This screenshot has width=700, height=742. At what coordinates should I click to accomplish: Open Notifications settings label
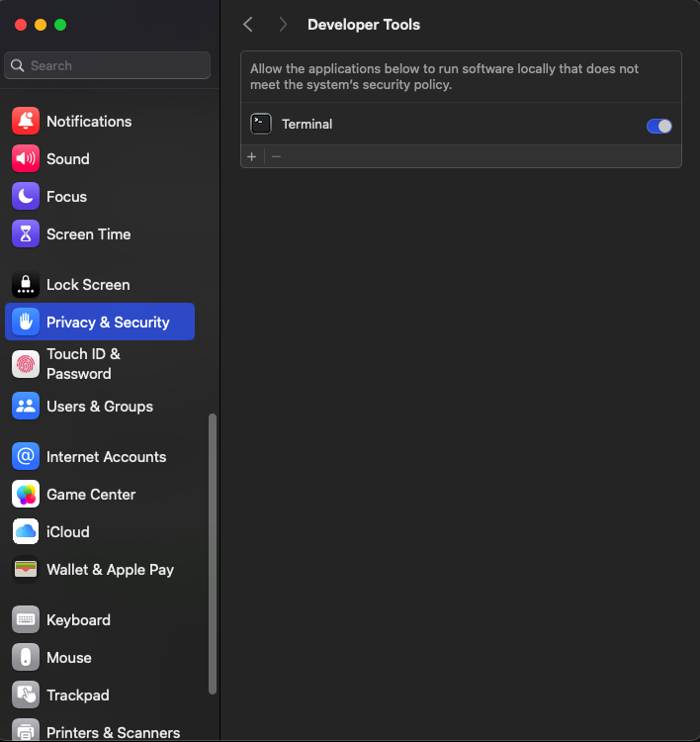pos(89,122)
